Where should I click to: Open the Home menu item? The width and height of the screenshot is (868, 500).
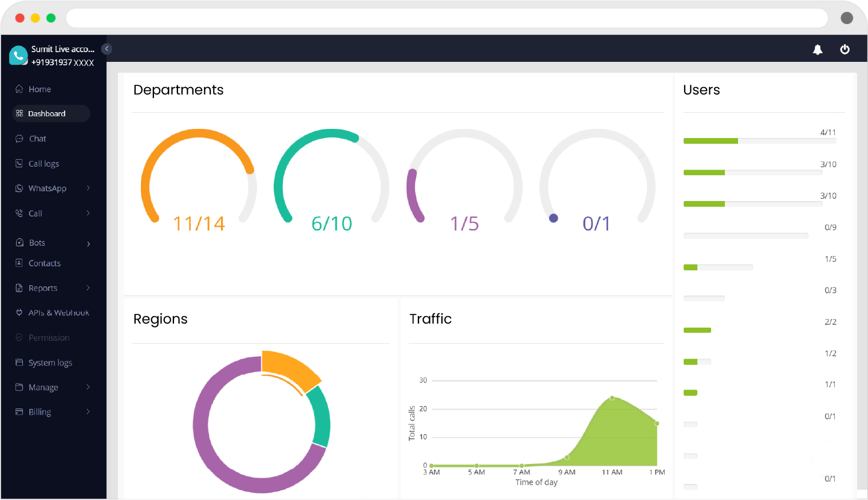coord(39,89)
